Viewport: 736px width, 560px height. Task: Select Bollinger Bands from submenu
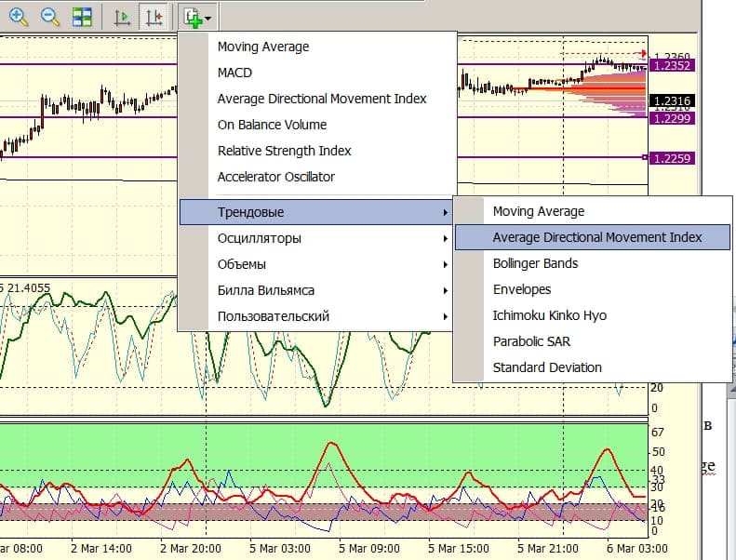click(x=593, y=263)
